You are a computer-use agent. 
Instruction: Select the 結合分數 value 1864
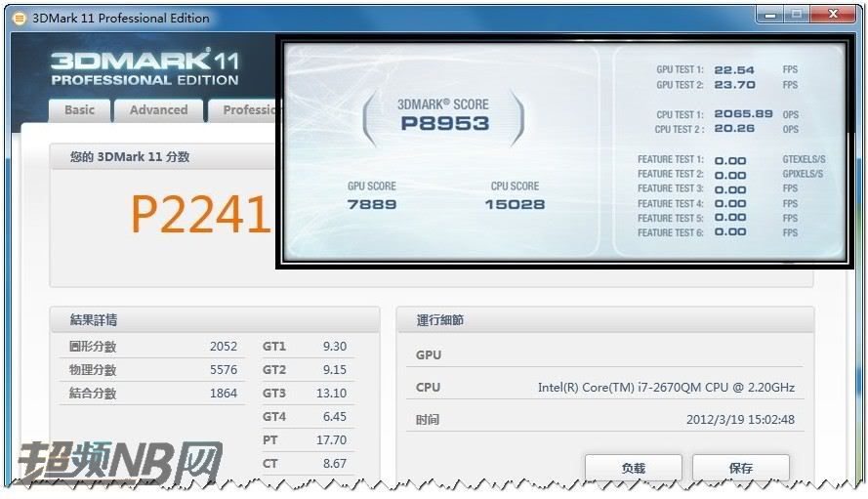coord(224,394)
